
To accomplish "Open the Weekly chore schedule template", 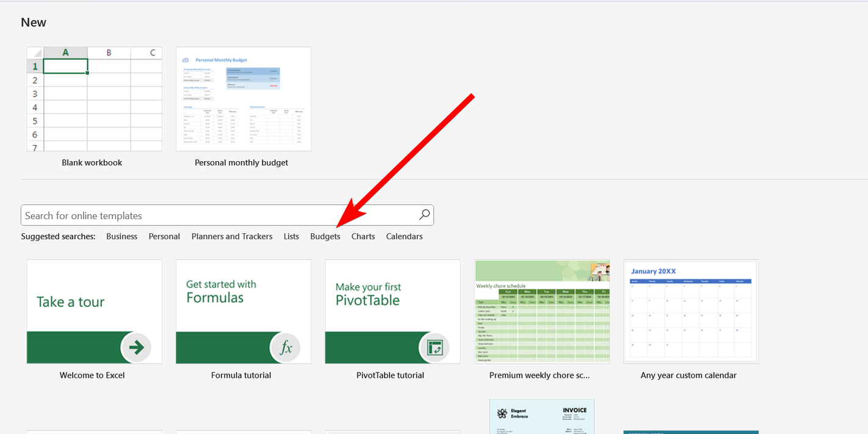I will tap(542, 312).
